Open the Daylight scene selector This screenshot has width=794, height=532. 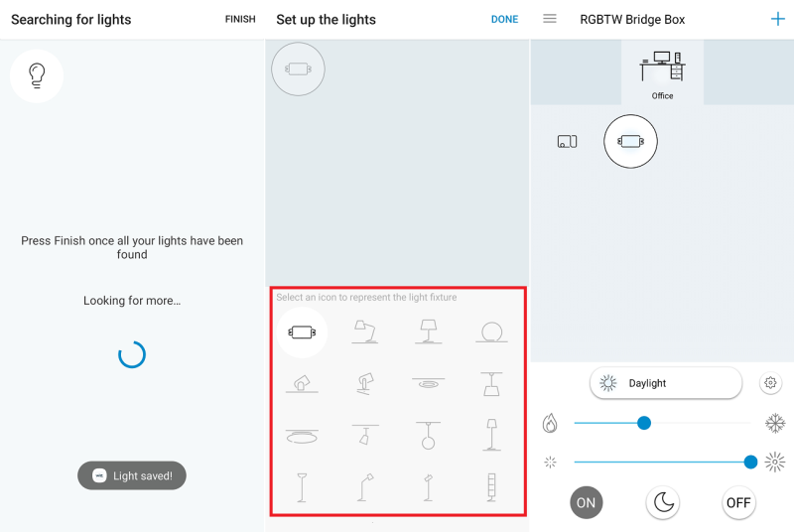[x=666, y=383]
